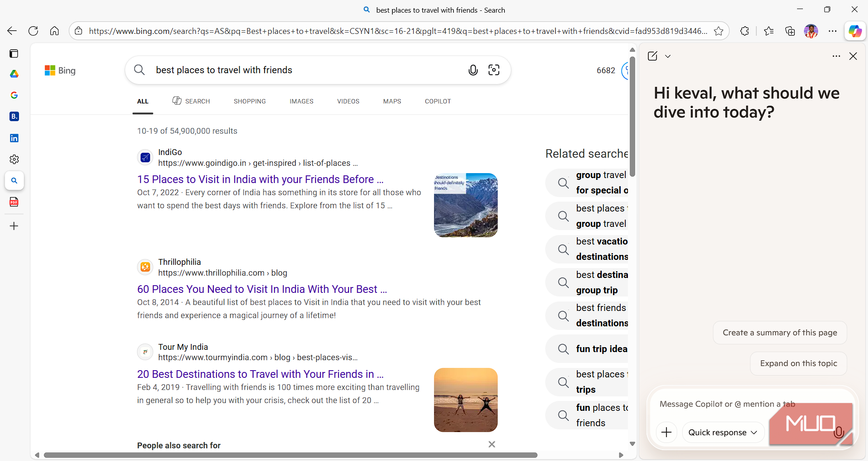Add page to favorites star icon
The height and width of the screenshot is (461, 868).
point(718,31)
